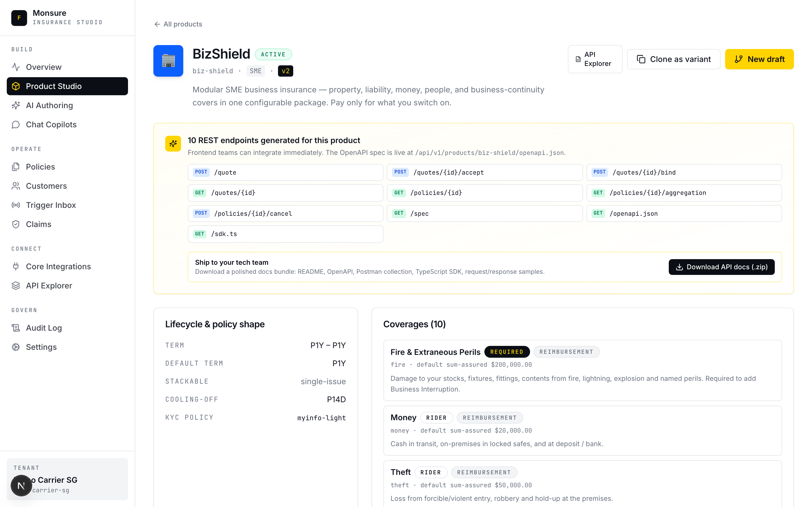Open AI Authoring via its sparkles icon
The width and height of the screenshot is (812, 507).
16,105
